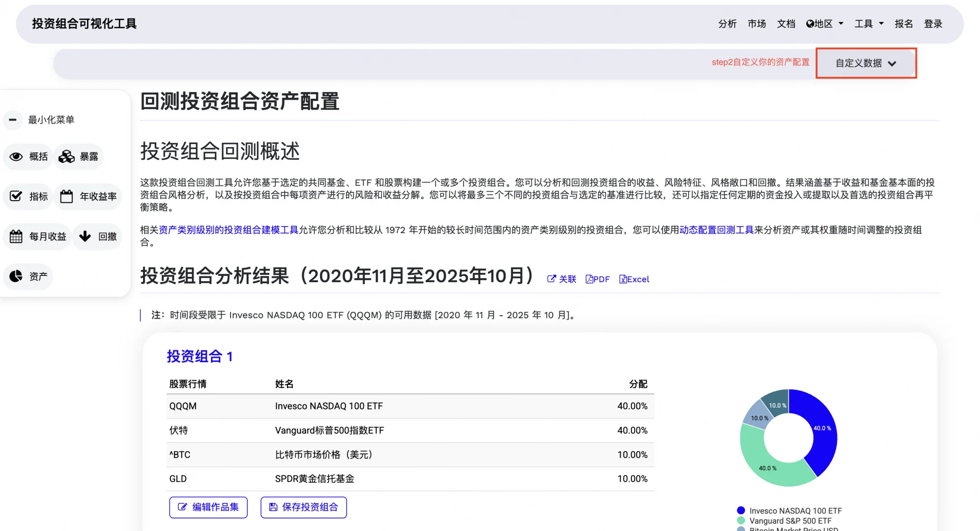Image resolution: width=980 pixels, height=531 pixels.
Task: Expand the 自定义数据 dropdown
Action: coord(866,63)
